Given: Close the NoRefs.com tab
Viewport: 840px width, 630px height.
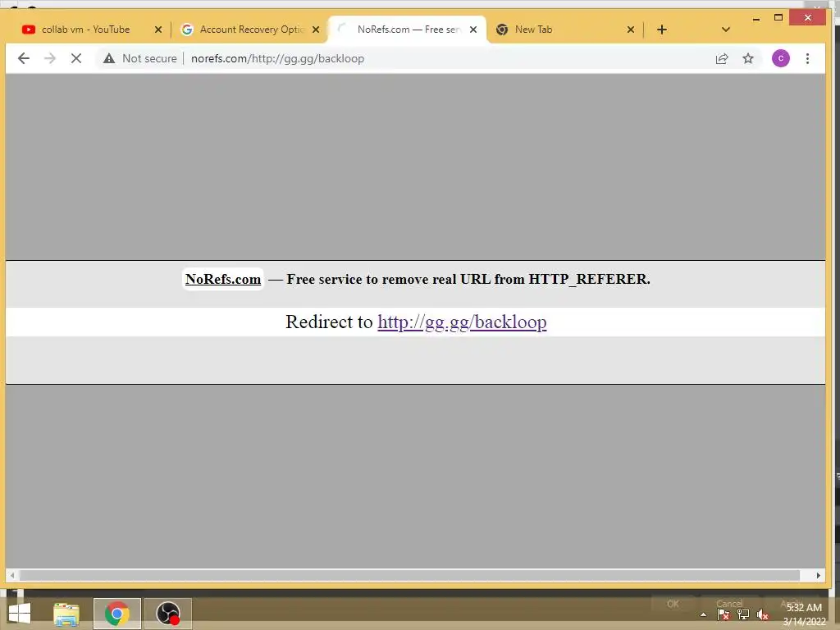Looking at the screenshot, I should 473,30.
